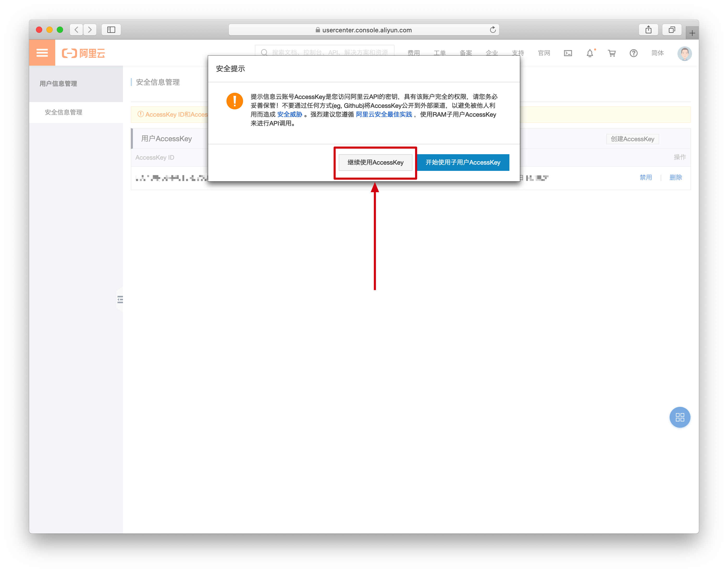This screenshot has height=572, width=728.
Task: Click 禁用 for the AccessKey row
Action: click(x=646, y=177)
